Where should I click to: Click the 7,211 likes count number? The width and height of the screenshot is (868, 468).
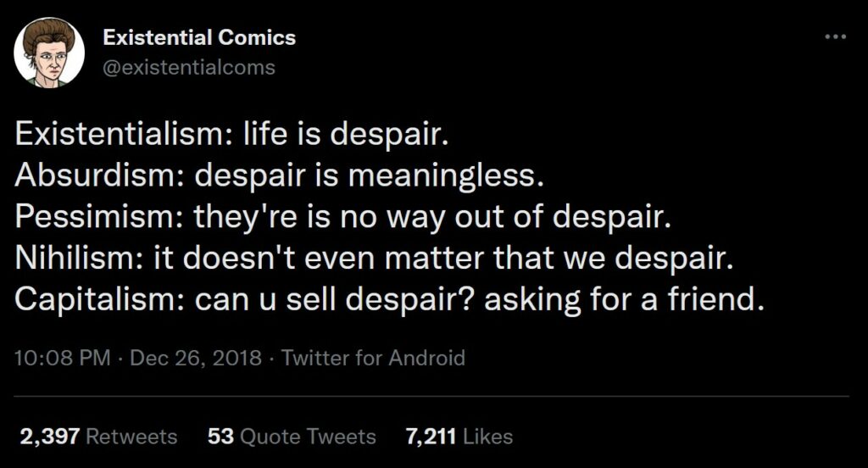click(x=431, y=437)
